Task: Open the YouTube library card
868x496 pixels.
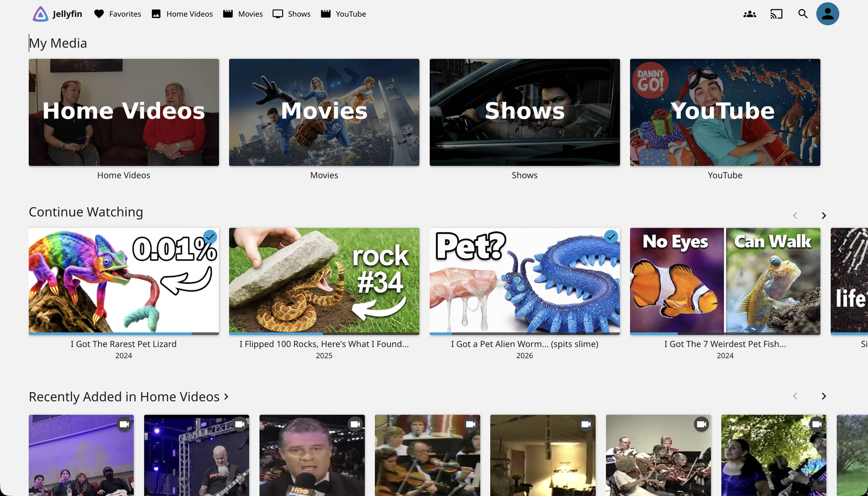Action: pyautogui.click(x=725, y=112)
